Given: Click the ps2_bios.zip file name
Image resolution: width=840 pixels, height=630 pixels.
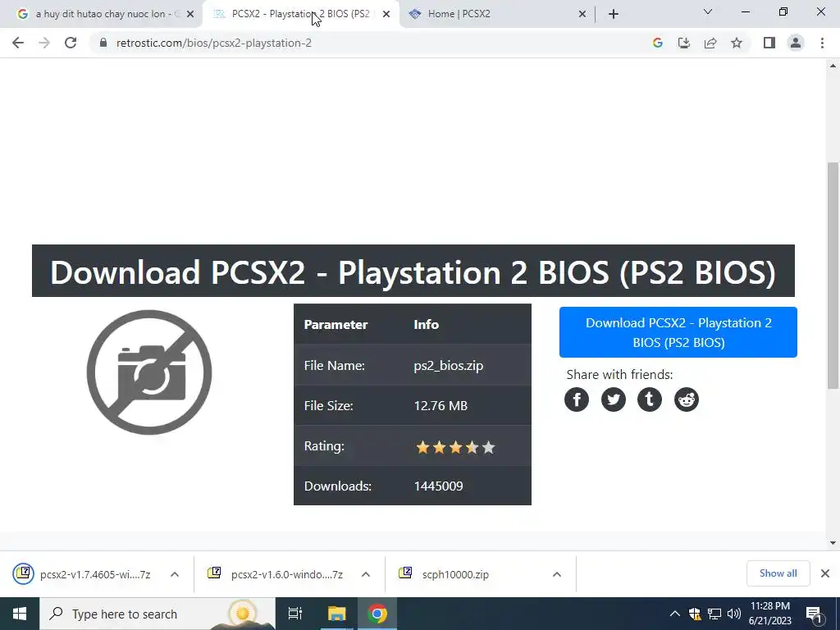Looking at the screenshot, I should [x=449, y=365].
